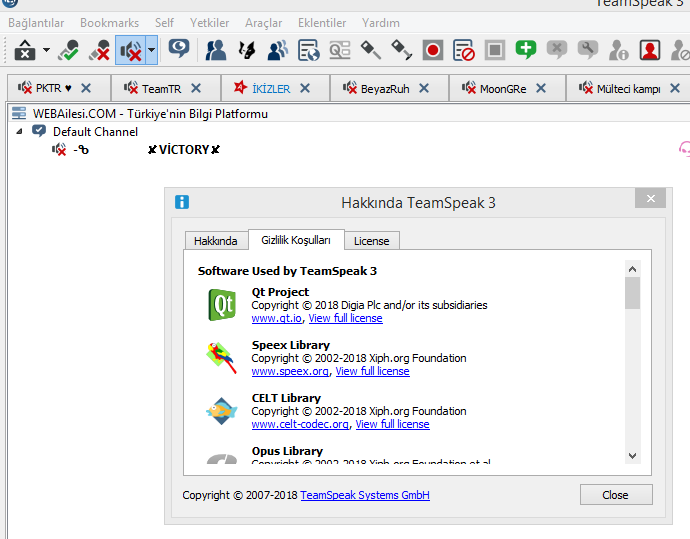This screenshot has width=690, height=539.
Task: Open the server list globe icon
Action: [x=308, y=50]
